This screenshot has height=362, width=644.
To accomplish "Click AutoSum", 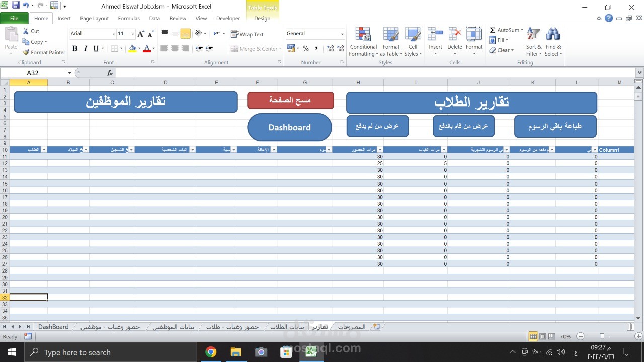I will (505, 30).
